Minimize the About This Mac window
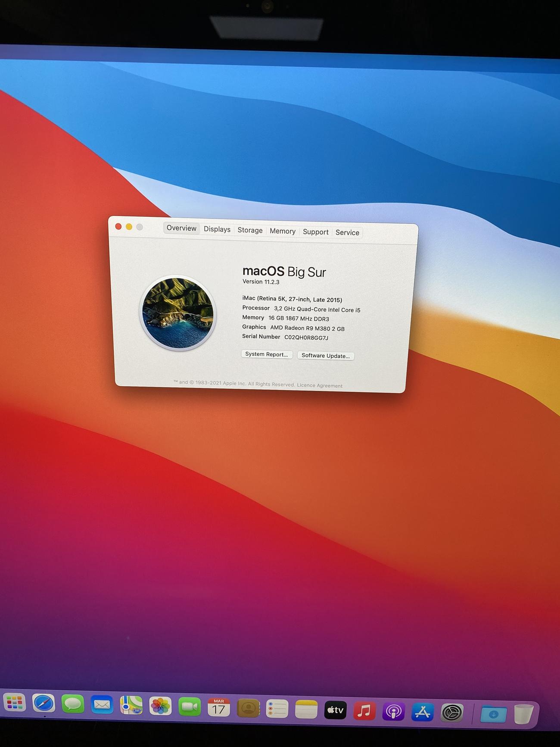 click(129, 227)
